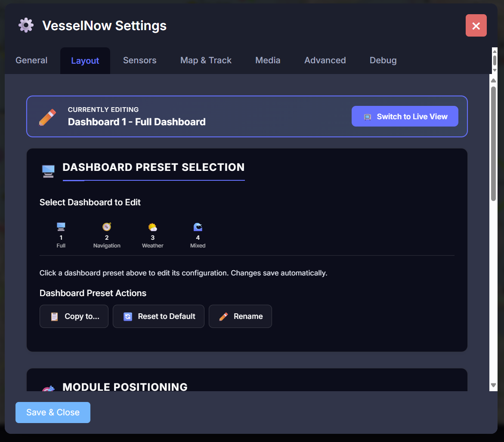This screenshot has width=504, height=442.
Task: Click Switch to Live View
Action: (405, 116)
